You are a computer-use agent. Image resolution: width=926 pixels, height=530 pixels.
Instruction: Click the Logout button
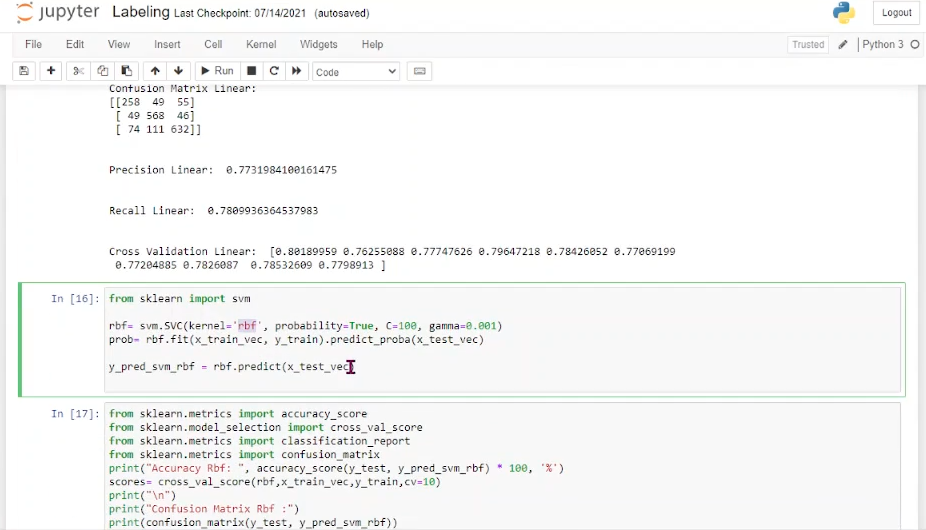point(896,12)
